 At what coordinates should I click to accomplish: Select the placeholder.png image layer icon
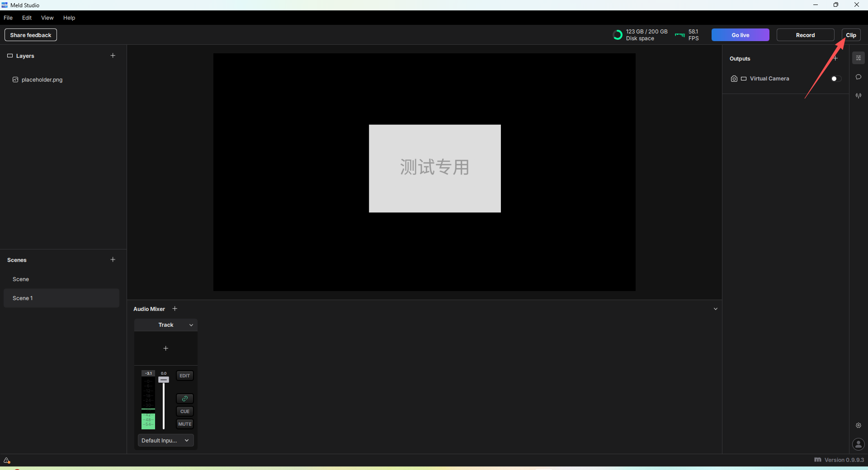coord(15,80)
